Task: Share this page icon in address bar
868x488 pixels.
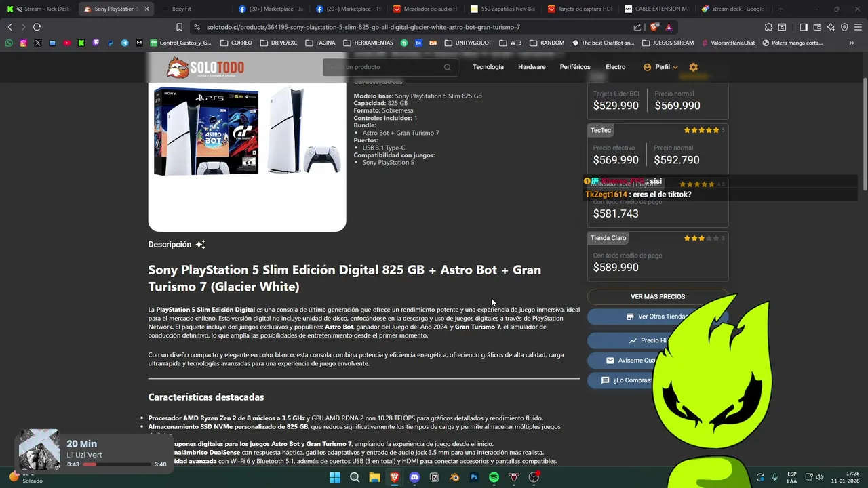Action: (x=637, y=27)
